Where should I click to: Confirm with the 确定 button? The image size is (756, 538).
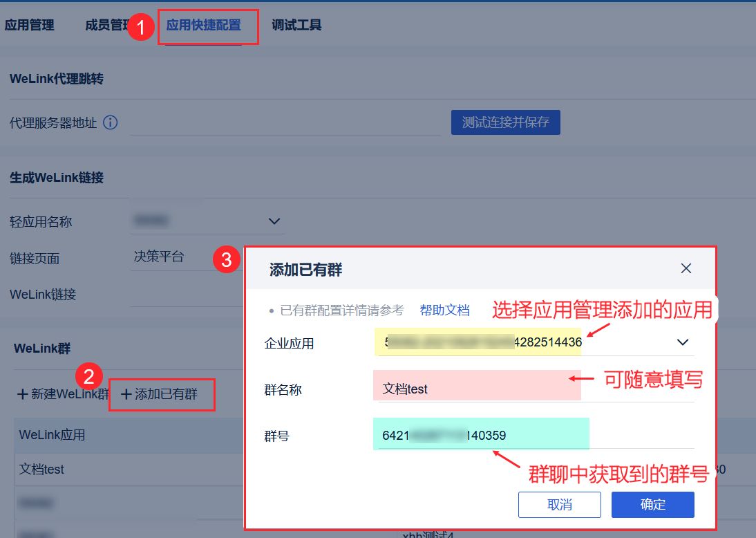[x=653, y=505]
